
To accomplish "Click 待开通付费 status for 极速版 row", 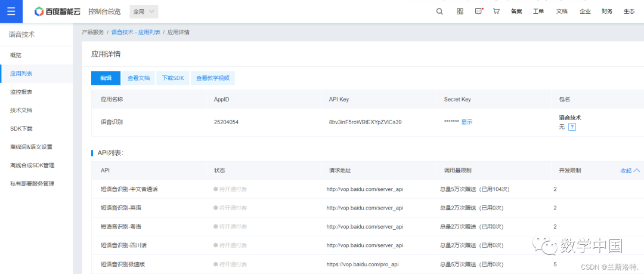I will [230, 264].
